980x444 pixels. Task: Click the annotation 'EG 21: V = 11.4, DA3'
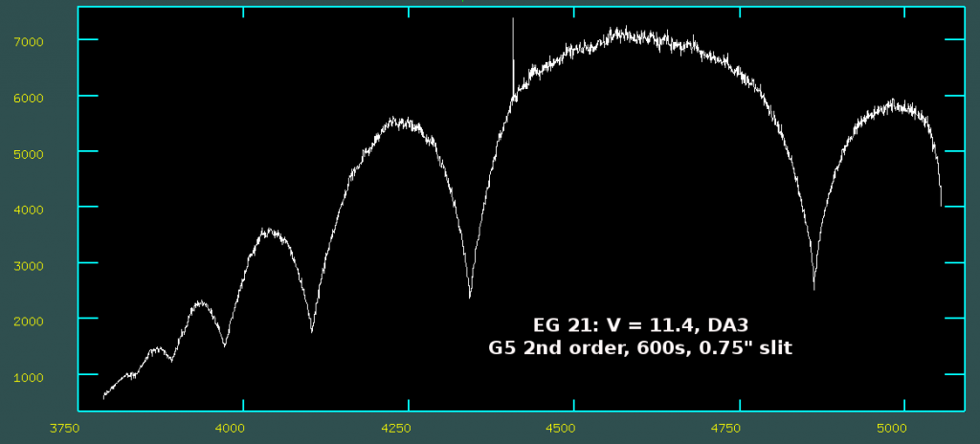pyautogui.click(x=640, y=325)
